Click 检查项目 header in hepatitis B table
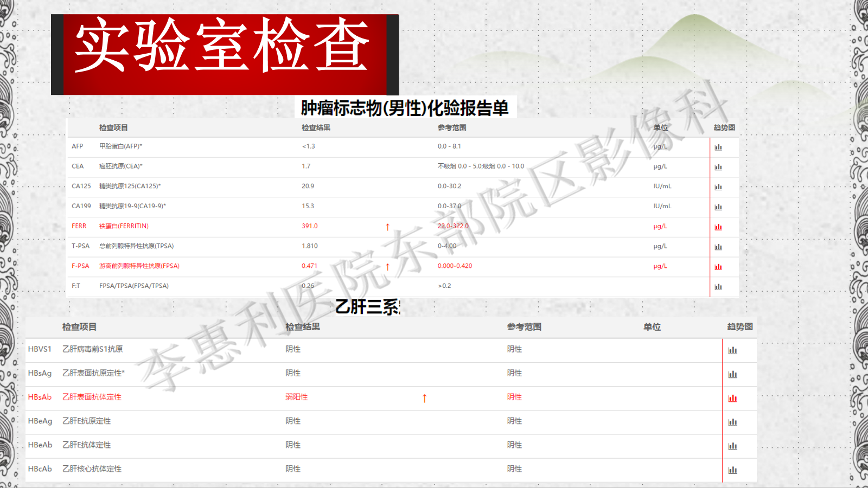The image size is (868, 488). click(x=79, y=326)
